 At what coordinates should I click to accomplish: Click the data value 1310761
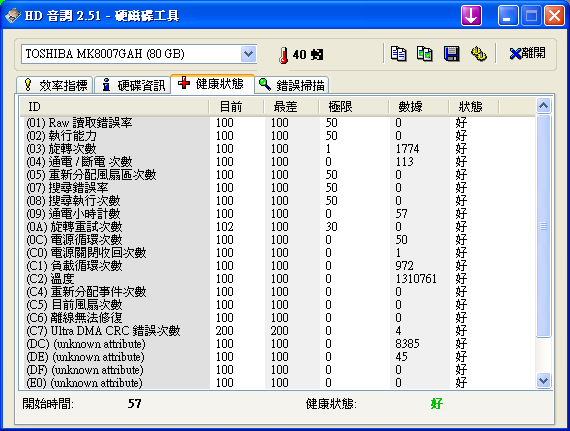click(416, 279)
